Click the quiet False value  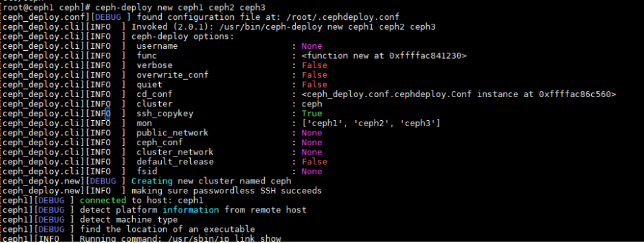(x=314, y=85)
